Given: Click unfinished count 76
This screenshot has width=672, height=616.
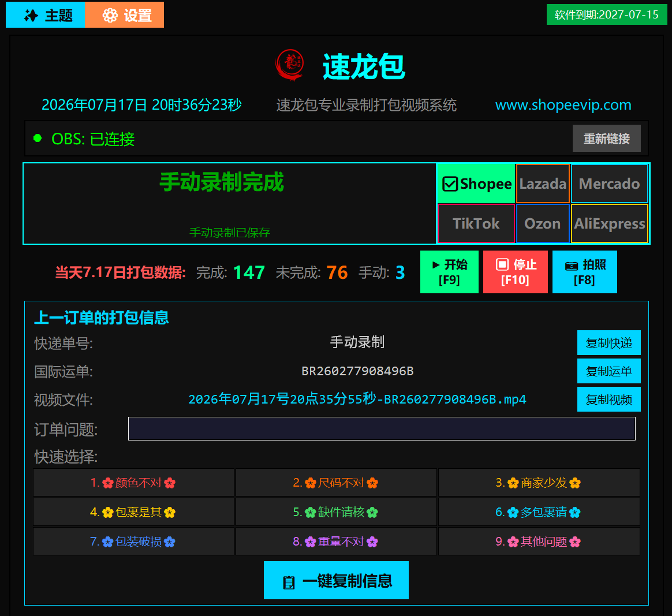Looking at the screenshot, I should 337,272.
